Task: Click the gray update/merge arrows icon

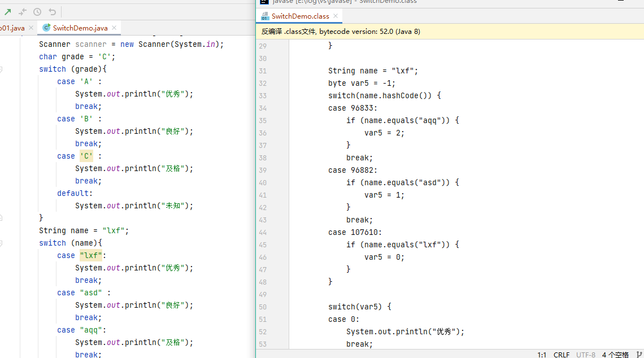Action: click(23, 12)
